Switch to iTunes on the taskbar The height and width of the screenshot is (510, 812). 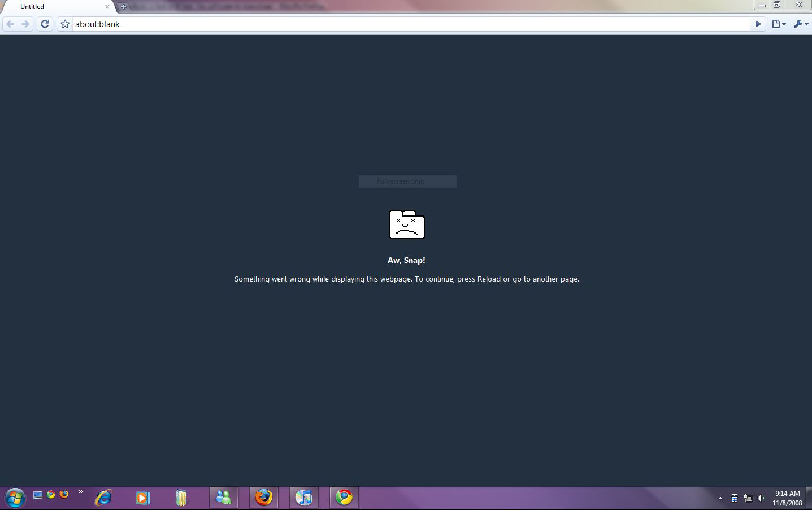pyautogui.click(x=304, y=498)
